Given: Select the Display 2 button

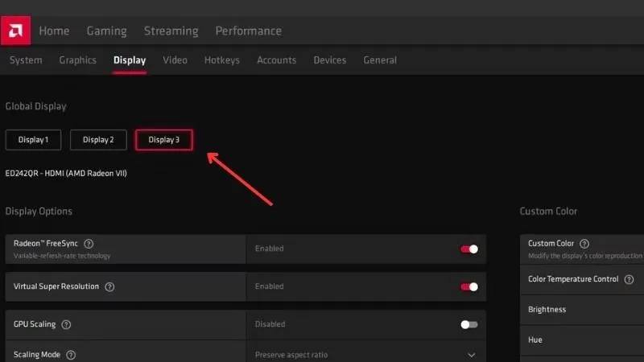Looking at the screenshot, I should coord(98,140).
